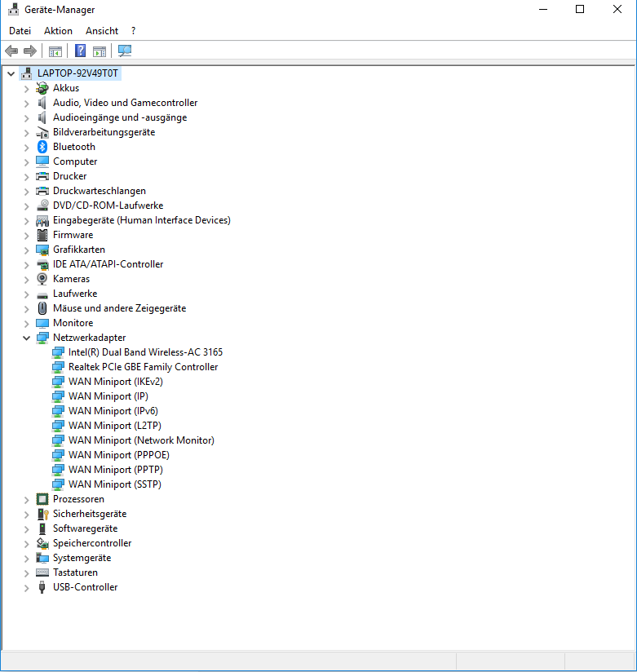Click the USB-Controller plug icon
The width and height of the screenshot is (637, 672).
pyautogui.click(x=42, y=587)
